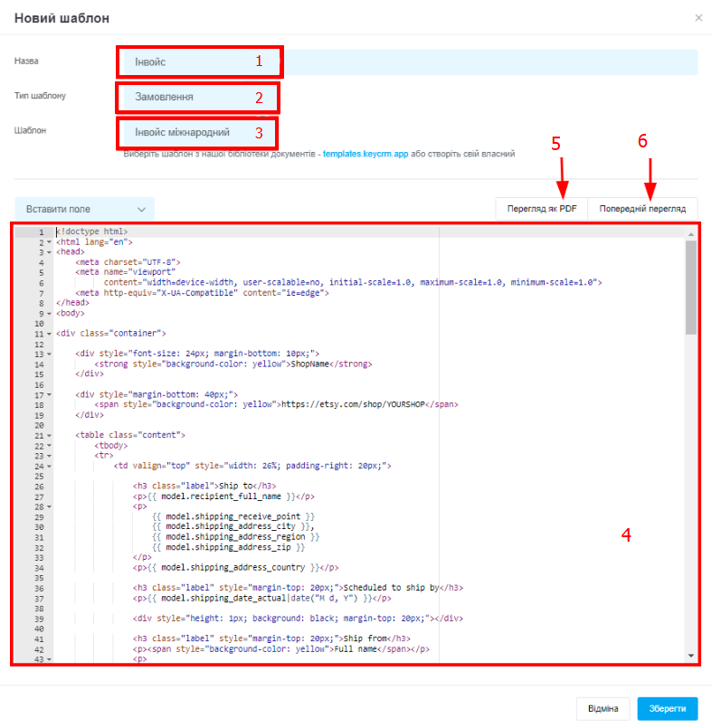
Task: Collapse the fold arrow at line 13
Action: click(49, 355)
